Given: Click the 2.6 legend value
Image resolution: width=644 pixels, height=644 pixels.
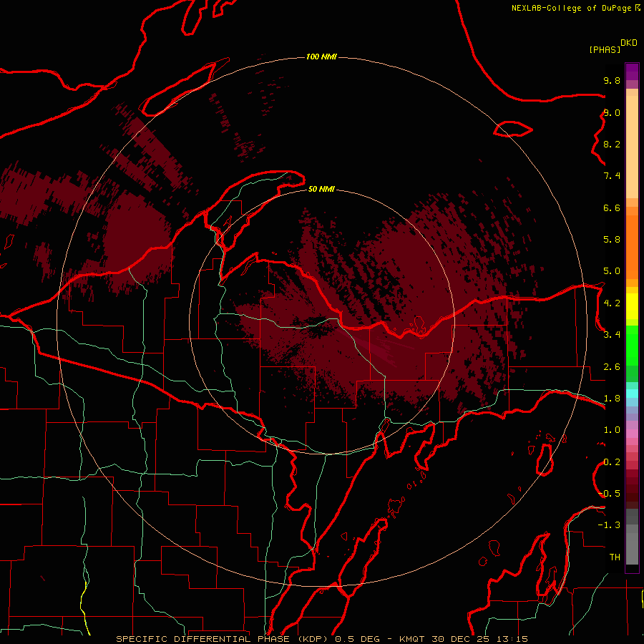Looking at the screenshot, I should coord(612,367).
